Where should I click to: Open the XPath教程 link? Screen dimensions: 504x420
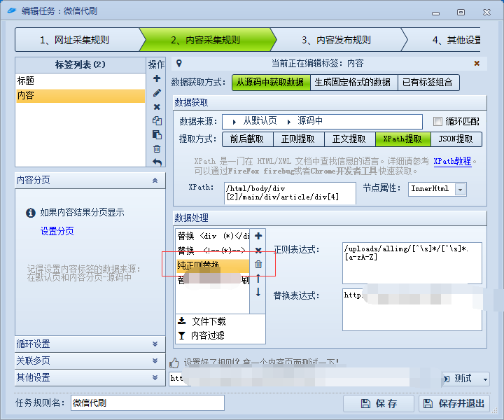tap(452, 161)
